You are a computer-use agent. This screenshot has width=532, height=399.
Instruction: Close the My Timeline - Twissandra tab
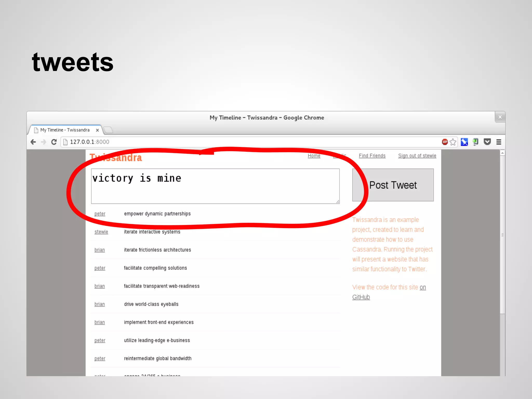click(x=97, y=130)
